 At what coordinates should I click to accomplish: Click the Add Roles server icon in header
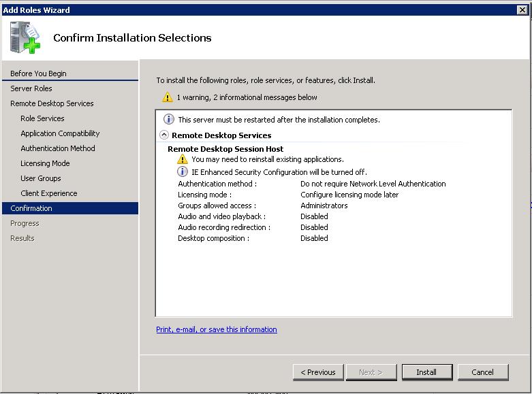point(25,37)
